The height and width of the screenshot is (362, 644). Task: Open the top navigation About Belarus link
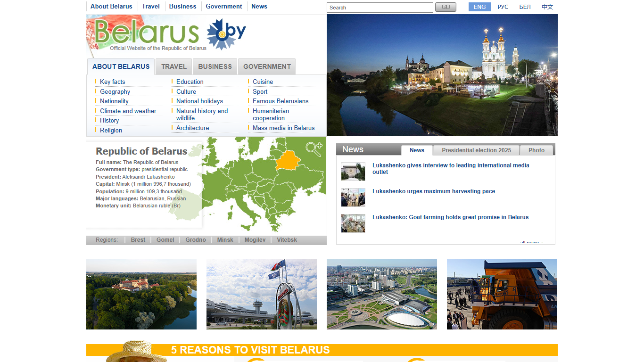pos(111,7)
